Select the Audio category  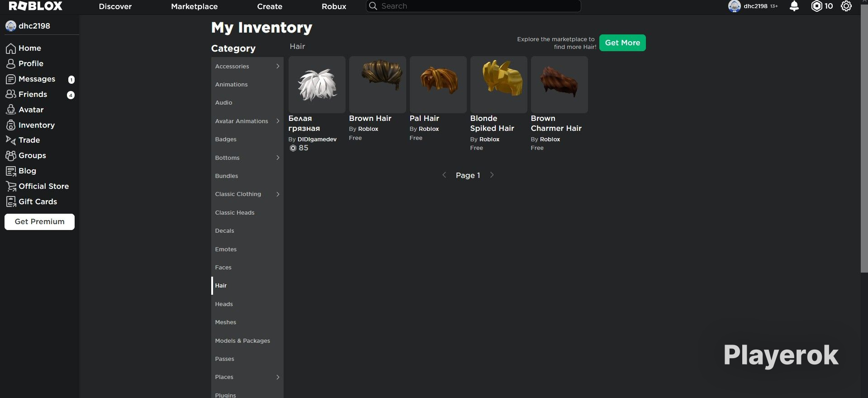point(247,103)
